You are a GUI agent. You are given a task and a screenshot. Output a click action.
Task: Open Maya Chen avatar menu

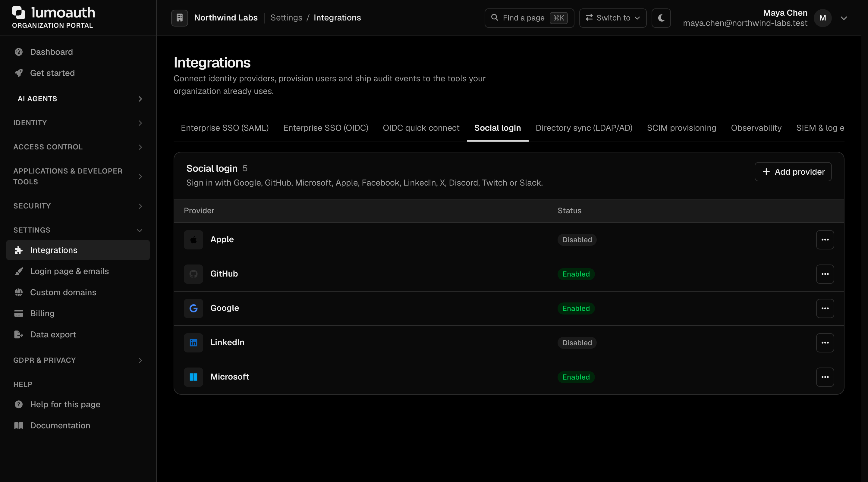[822, 18]
